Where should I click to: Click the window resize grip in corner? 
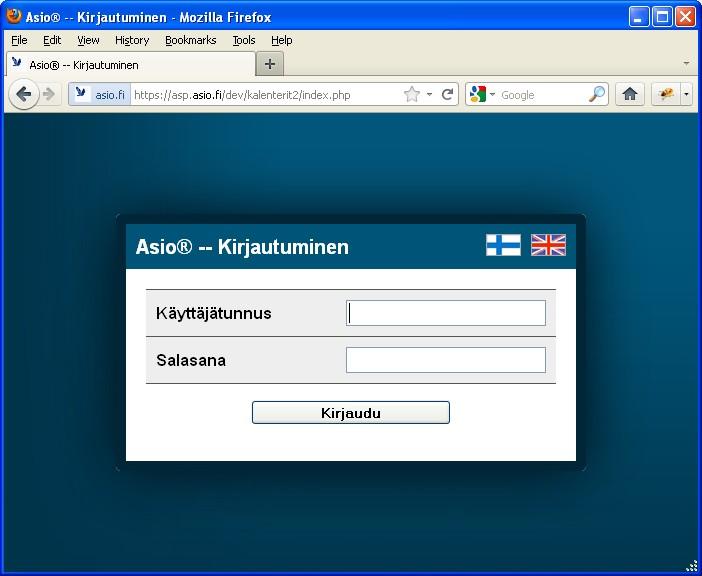click(x=692, y=566)
